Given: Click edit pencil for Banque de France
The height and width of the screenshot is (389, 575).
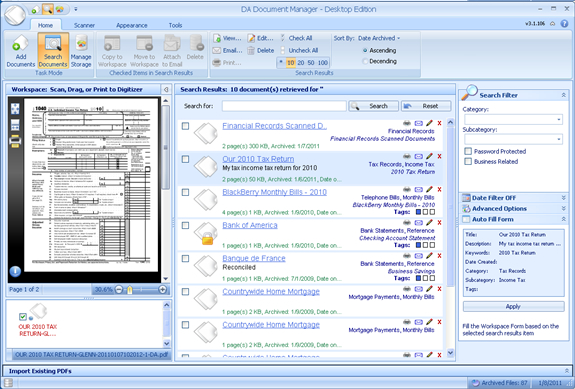Looking at the screenshot, I should pos(429,256).
